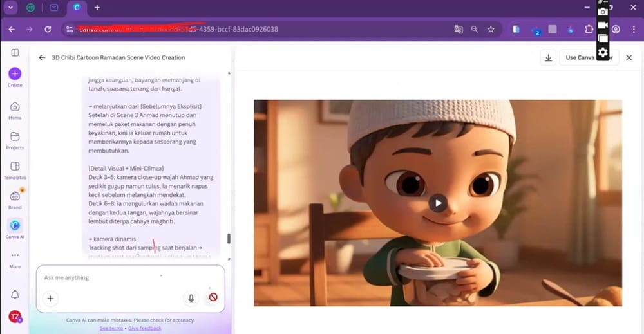
Task: Open the notifications bell
Action: [15, 294]
